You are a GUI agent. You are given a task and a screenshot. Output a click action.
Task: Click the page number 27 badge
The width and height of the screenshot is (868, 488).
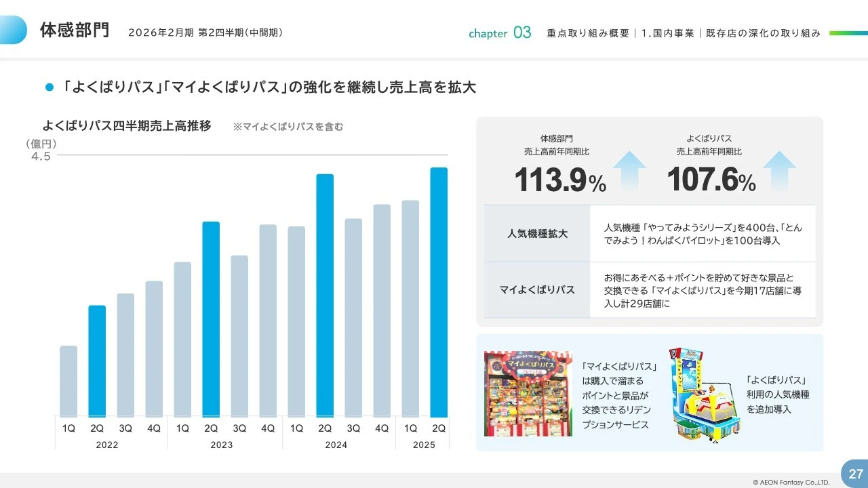click(x=855, y=474)
